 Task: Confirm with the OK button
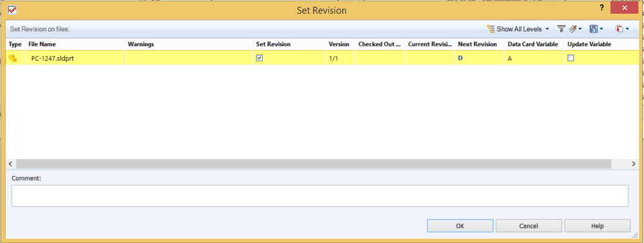click(x=460, y=226)
